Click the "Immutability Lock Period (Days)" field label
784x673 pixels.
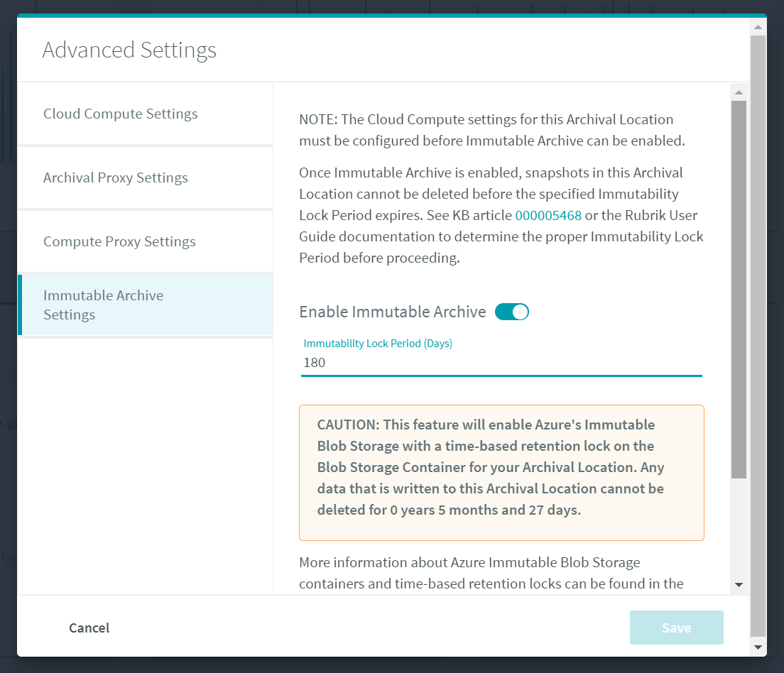378,344
